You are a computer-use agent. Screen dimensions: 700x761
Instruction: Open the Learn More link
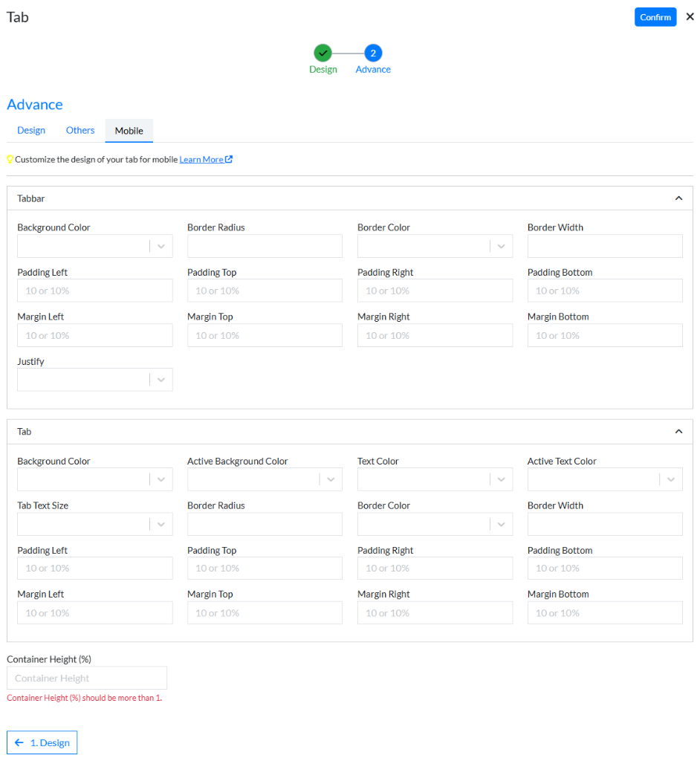pyautogui.click(x=201, y=158)
